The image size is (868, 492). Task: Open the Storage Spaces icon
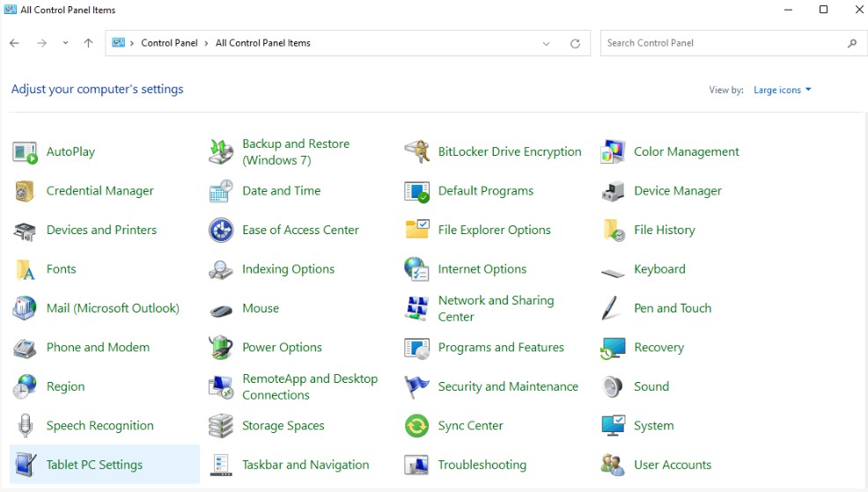(x=221, y=426)
